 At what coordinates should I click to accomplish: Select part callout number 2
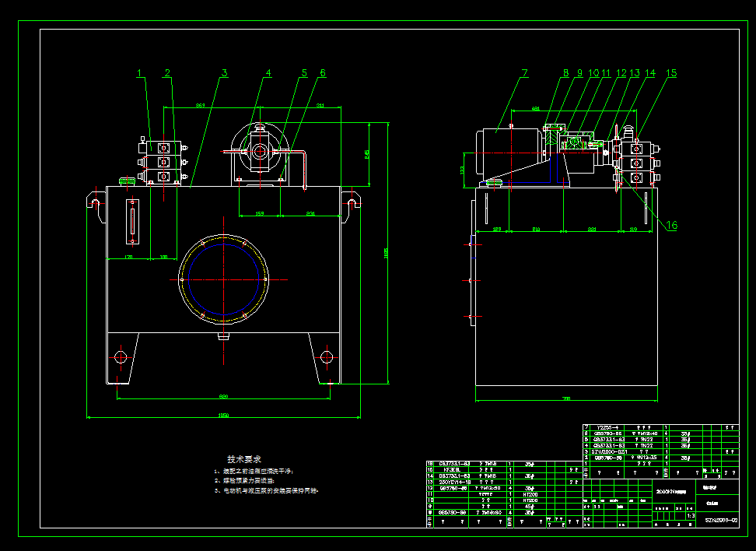tap(167, 73)
